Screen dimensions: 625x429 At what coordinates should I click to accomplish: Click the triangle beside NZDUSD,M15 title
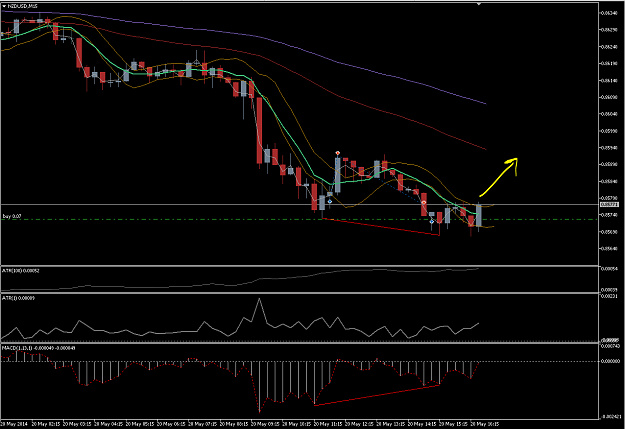pyautogui.click(x=4, y=6)
